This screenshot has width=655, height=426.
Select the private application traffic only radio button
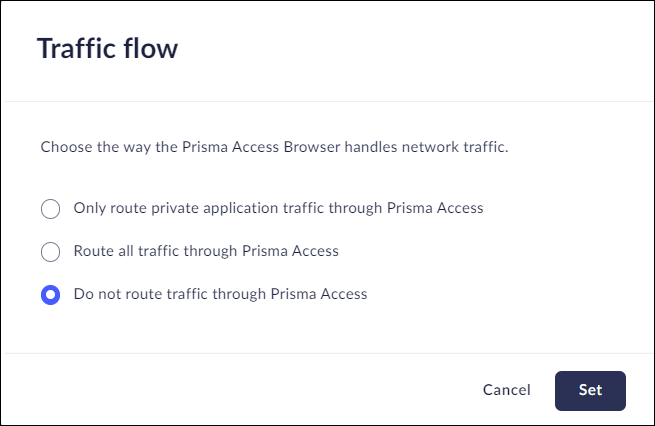click(x=50, y=209)
